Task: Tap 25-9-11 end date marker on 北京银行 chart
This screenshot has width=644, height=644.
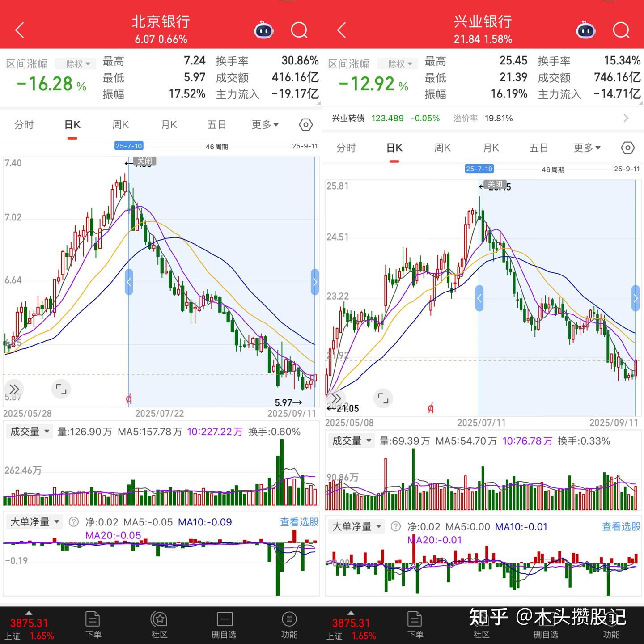Action: click(x=305, y=146)
